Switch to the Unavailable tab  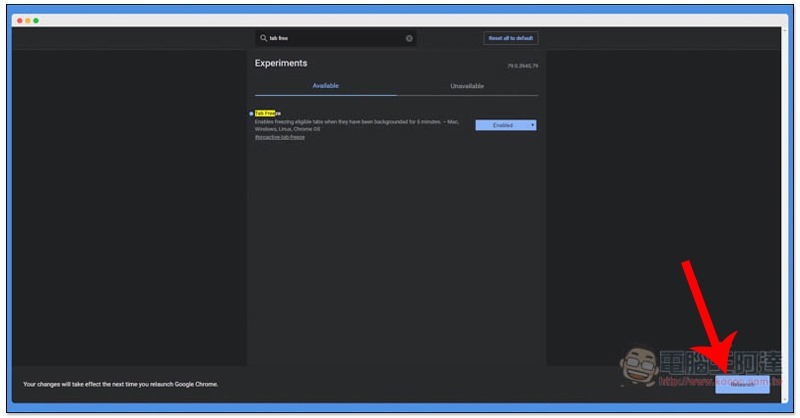(x=467, y=86)
